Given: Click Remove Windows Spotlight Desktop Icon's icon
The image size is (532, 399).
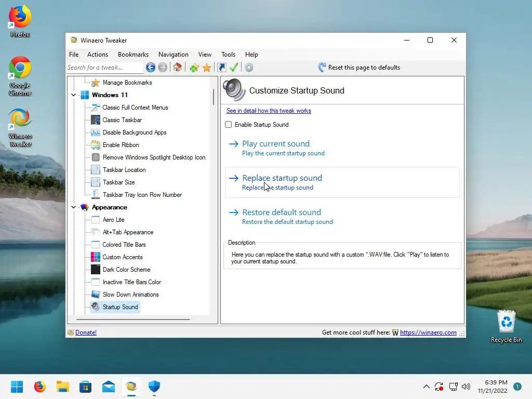Looking at the screenshot, I should pyautogui.click(x=96, y=157).
